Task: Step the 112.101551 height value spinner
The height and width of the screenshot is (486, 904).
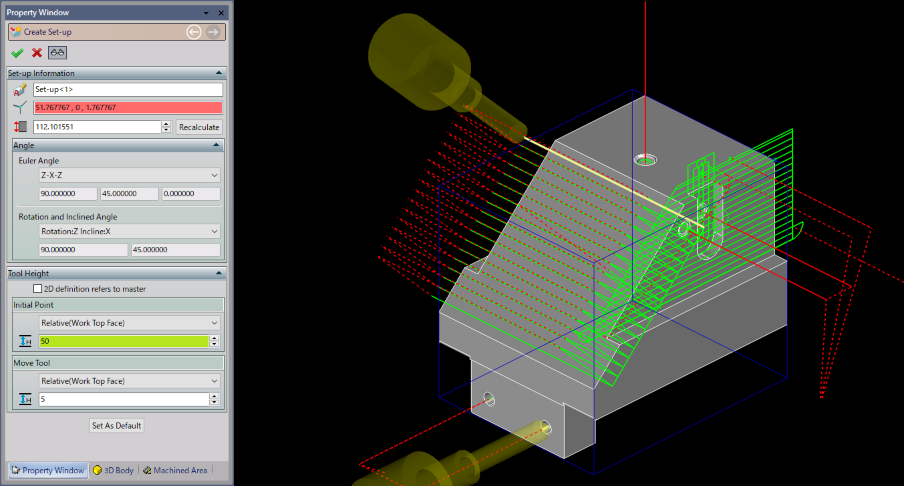Action: coord(166,127)
